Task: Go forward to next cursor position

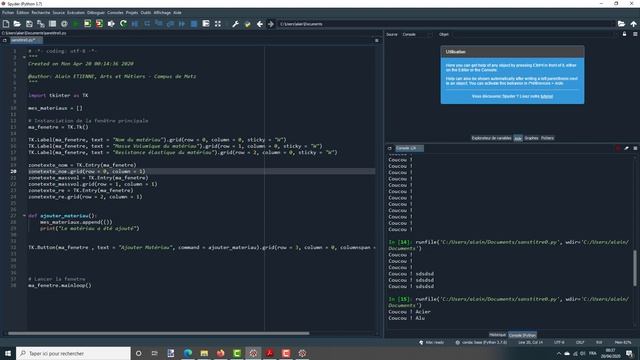Action: pos(271,24)
